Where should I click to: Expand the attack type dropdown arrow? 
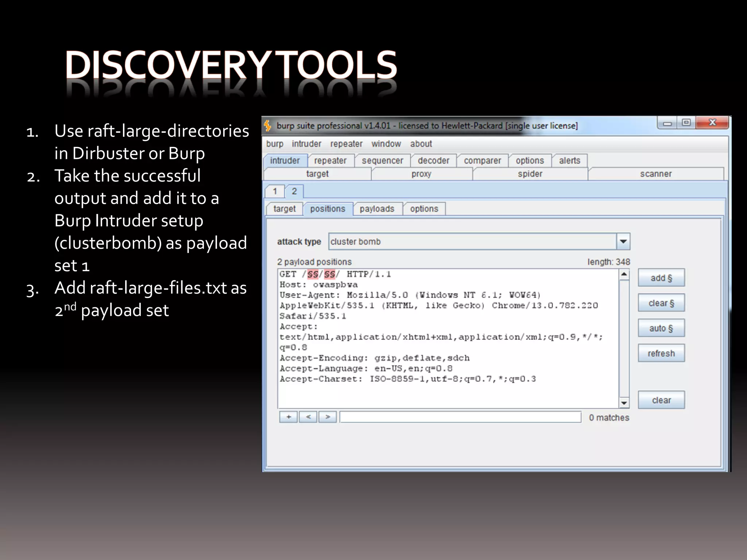[x=623, y=241]
